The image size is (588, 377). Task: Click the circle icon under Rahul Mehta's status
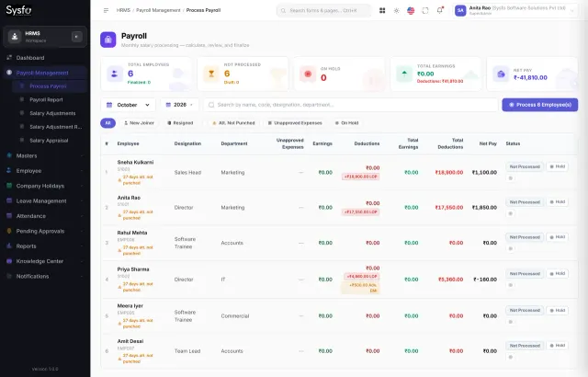tap(511, 248)
